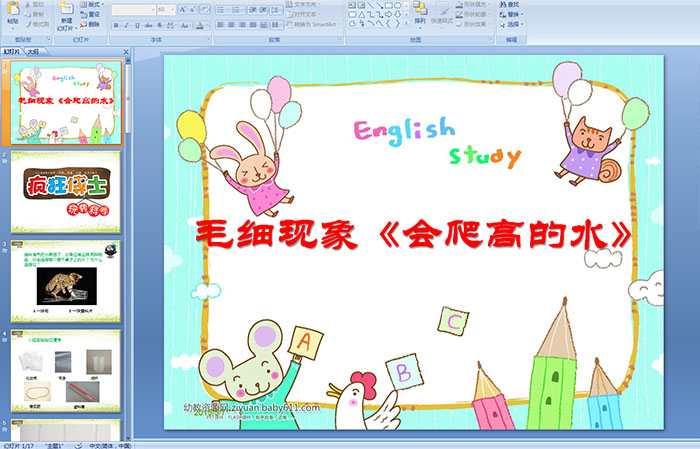This screenshot has height=449, width=700.
Task: Click Shape Effects (形状效果) button
Action: pyautogui.click(x=474, y=24)
